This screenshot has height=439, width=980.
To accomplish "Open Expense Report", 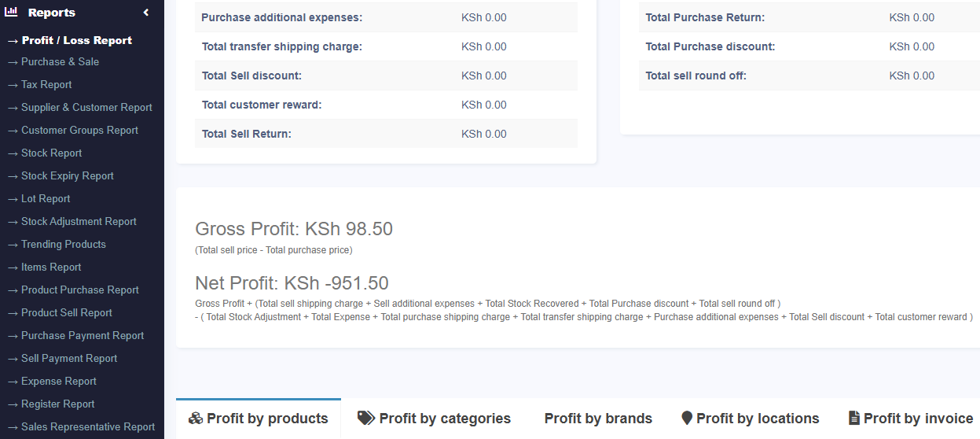I will pos(52,381).
